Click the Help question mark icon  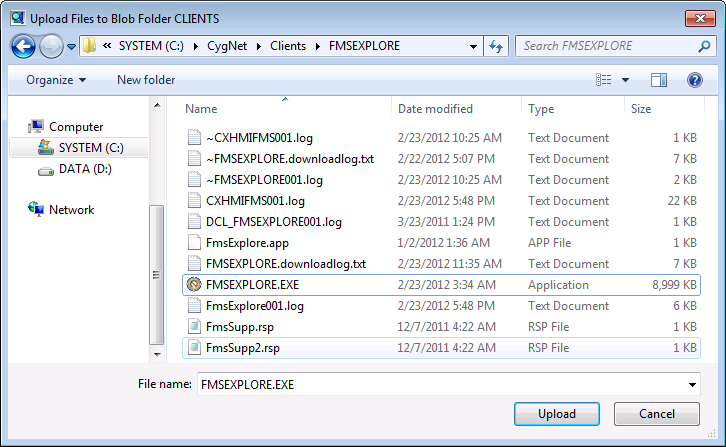(695, 80)
